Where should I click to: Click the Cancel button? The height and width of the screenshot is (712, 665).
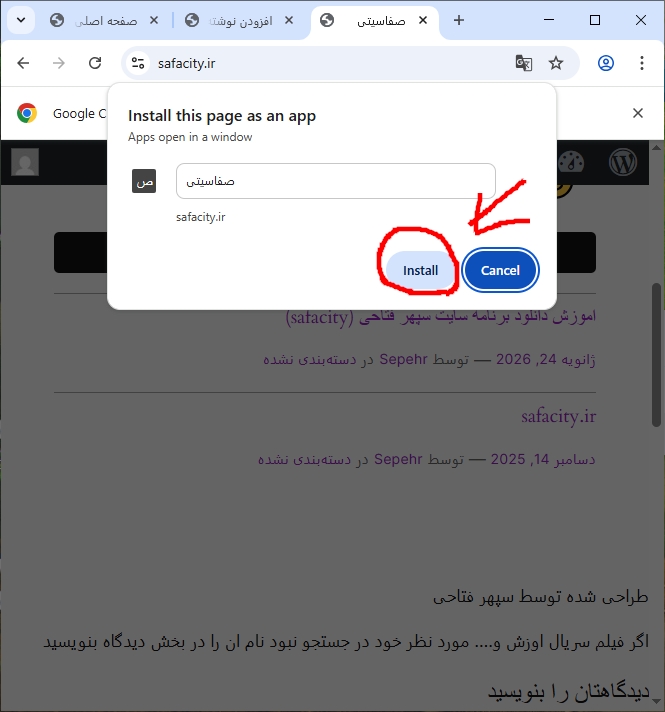tap(500, 271)
